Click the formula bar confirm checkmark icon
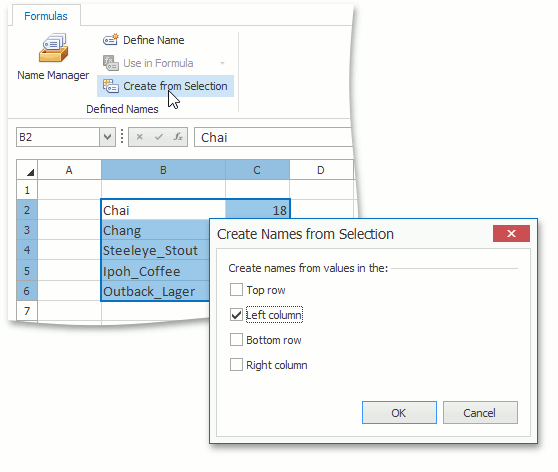 click(159, 137)
